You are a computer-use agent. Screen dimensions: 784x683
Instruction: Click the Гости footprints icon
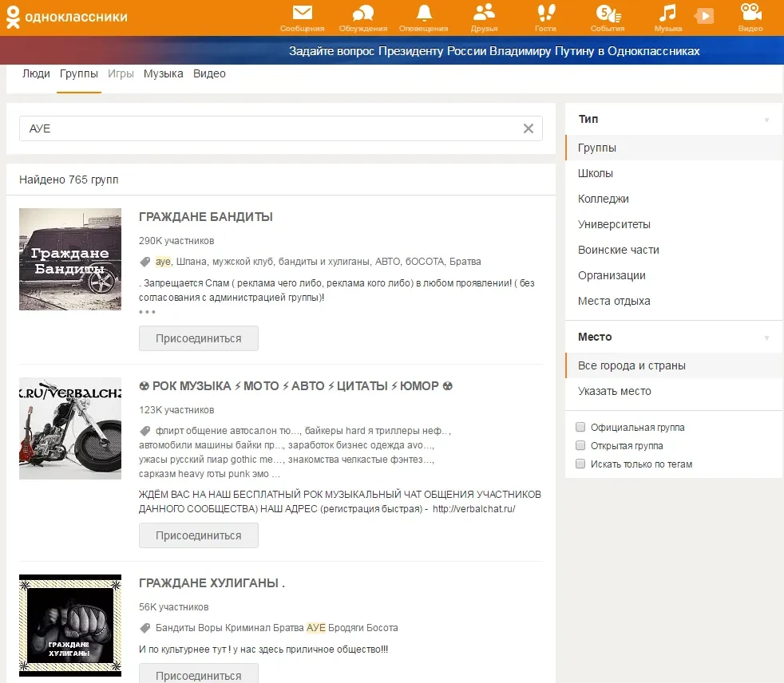[545, 14]
